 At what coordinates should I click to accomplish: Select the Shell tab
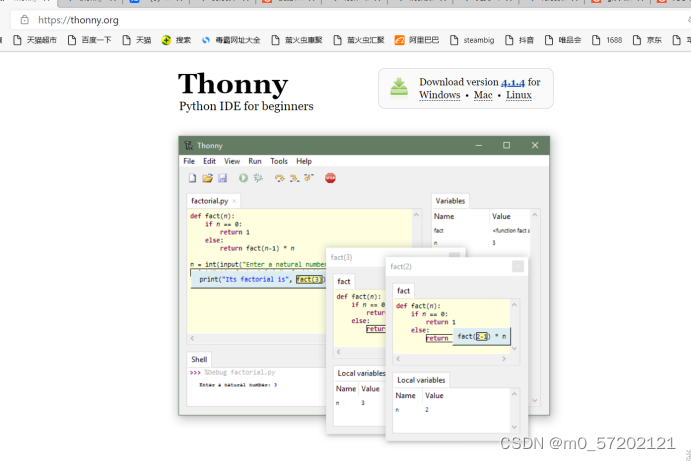click(x=199, y=360)
